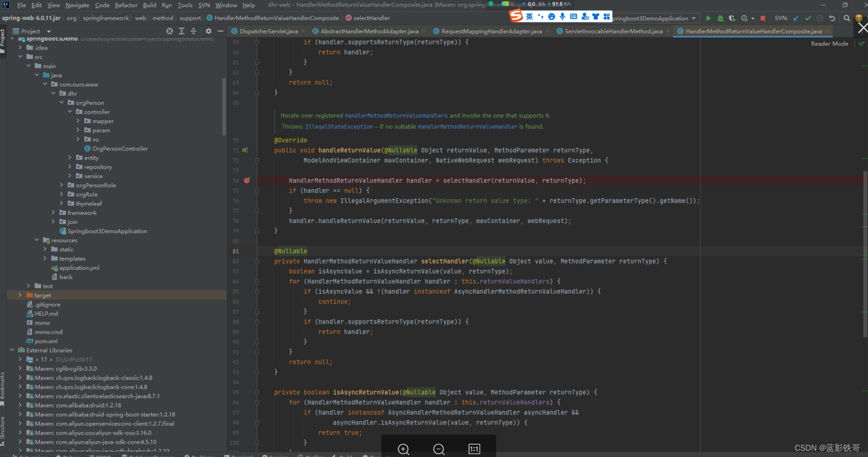Click the overriding method gutter icon on line 71
The height and width of the screenshot is (457, 868).
(x=245, y=150)
